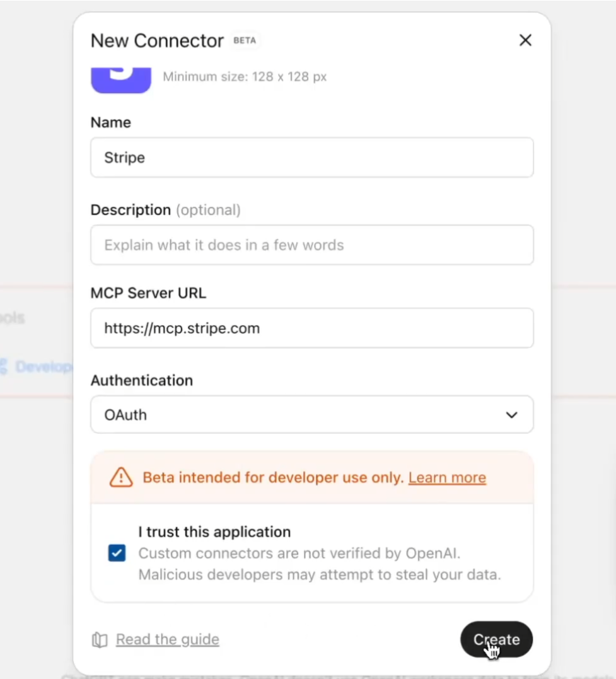Focus the Description input field
This screenshot has width=616, height=679.
[312, 245]
